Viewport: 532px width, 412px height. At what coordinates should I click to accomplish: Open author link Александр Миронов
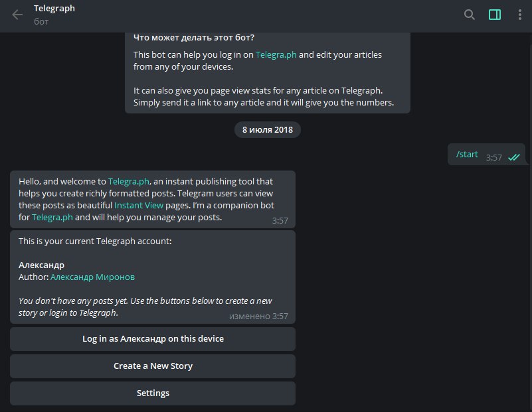92,277
